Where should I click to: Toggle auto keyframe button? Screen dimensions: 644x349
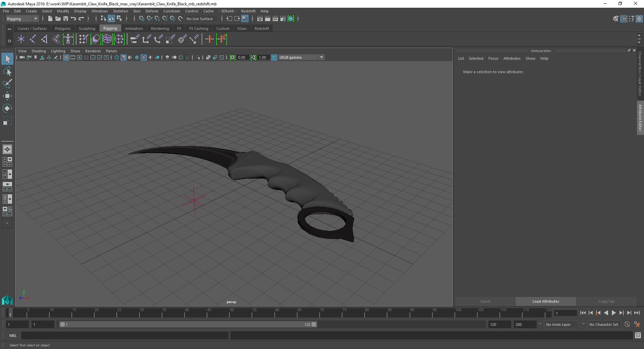(x=627, y=325)
